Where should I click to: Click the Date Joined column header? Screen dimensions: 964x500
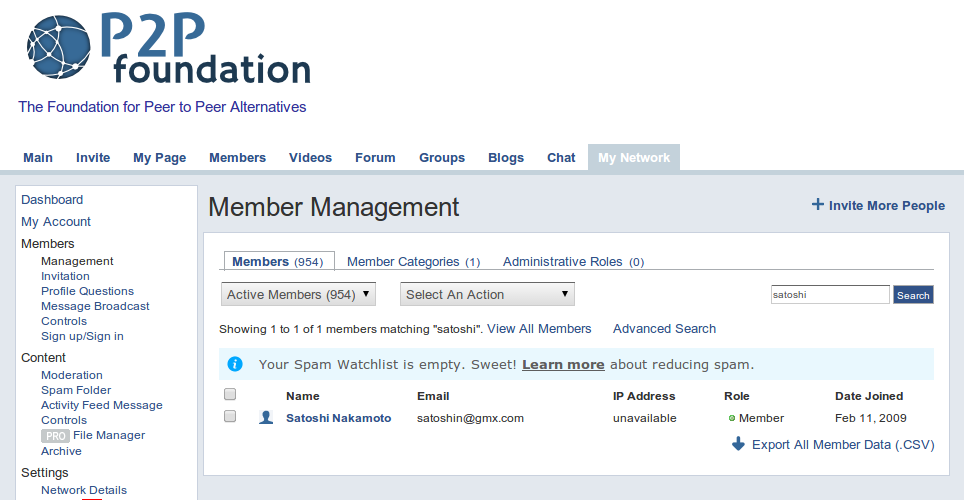tap(869, 396)
